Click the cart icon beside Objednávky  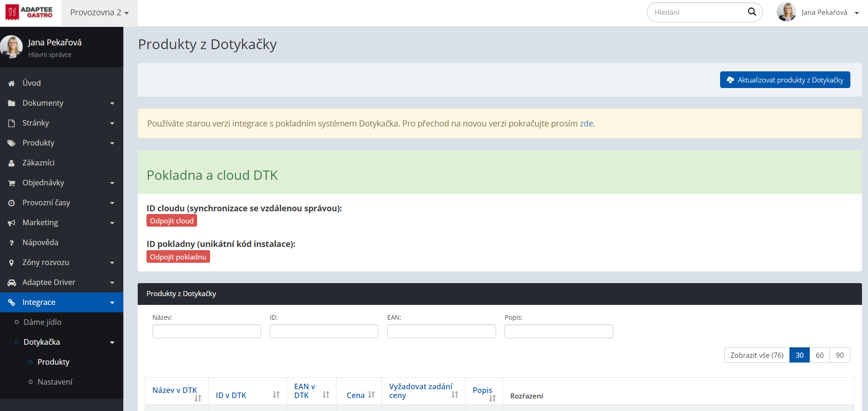click(12, 183)
